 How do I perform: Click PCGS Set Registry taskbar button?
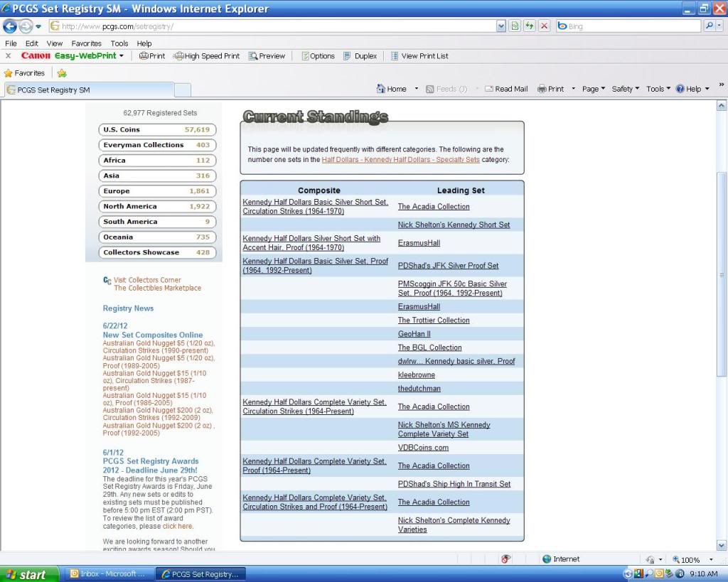point(200,574)
